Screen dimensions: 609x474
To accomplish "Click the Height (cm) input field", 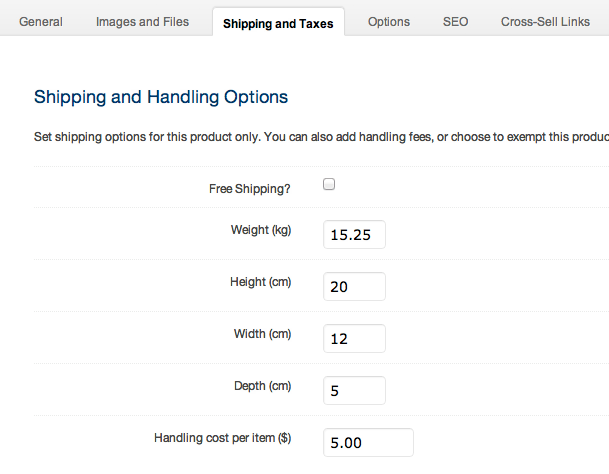I will 354,287.
